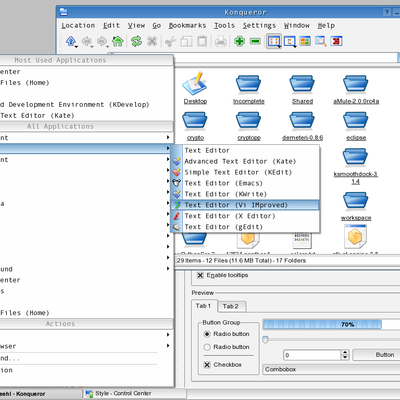This screenshot has height=400, width=400.
Task: Open the Forward button history dropdown arrow
Action: tap(107, 47)
